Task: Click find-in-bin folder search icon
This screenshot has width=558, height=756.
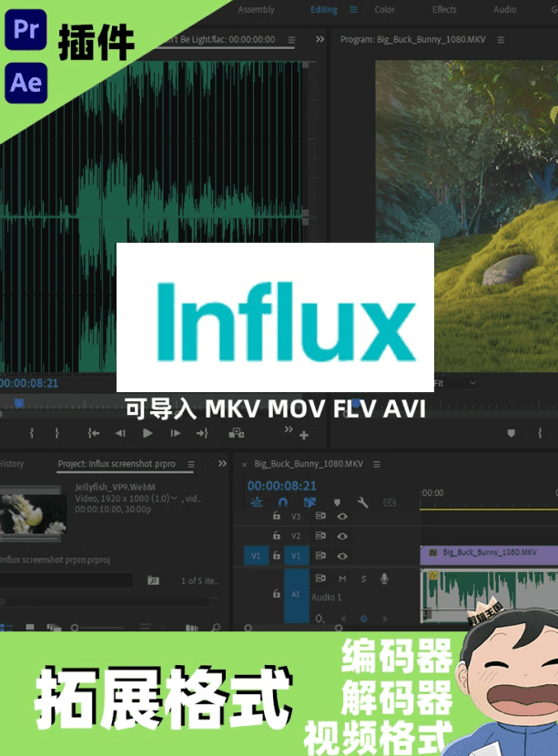Action: (153, 580)
